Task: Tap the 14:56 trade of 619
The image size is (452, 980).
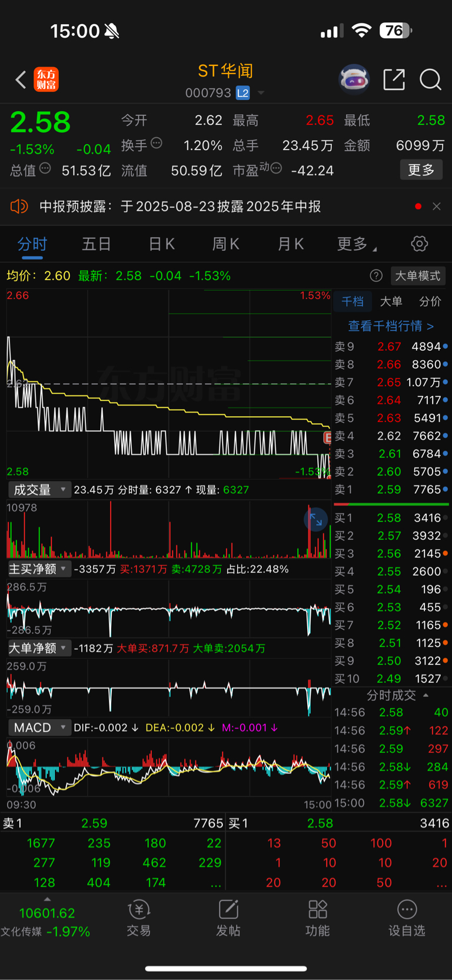Action: (391, 785)
